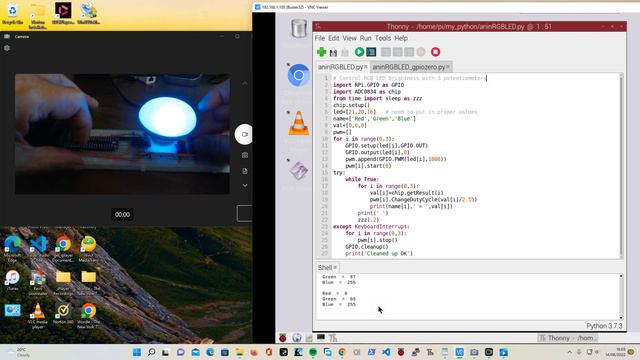
Task: Click the web browser globe in Pi taskbar
Action: pyautogui.click(x=297, y=338)
